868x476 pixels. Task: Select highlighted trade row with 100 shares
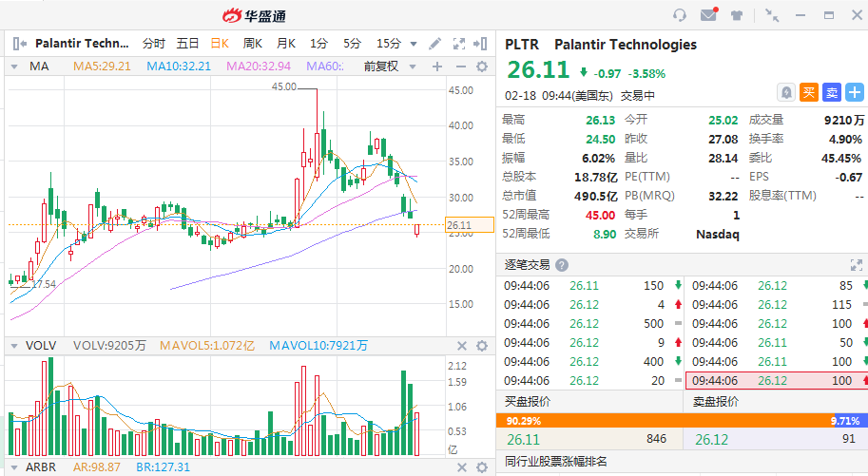[x=777, y=380]
